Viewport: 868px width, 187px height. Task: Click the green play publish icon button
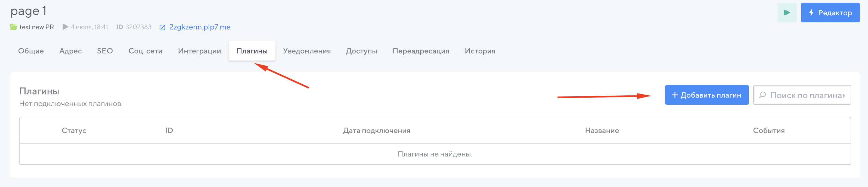pos(786,13)
